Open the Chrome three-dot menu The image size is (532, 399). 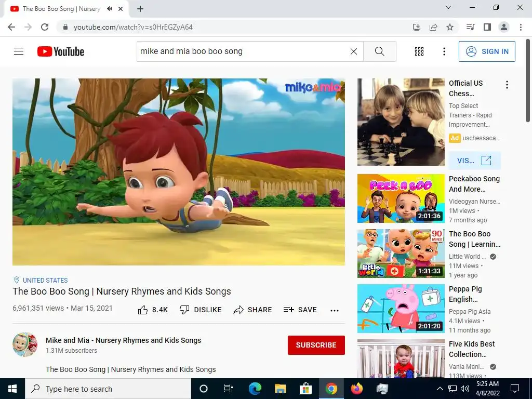[521, 27]
